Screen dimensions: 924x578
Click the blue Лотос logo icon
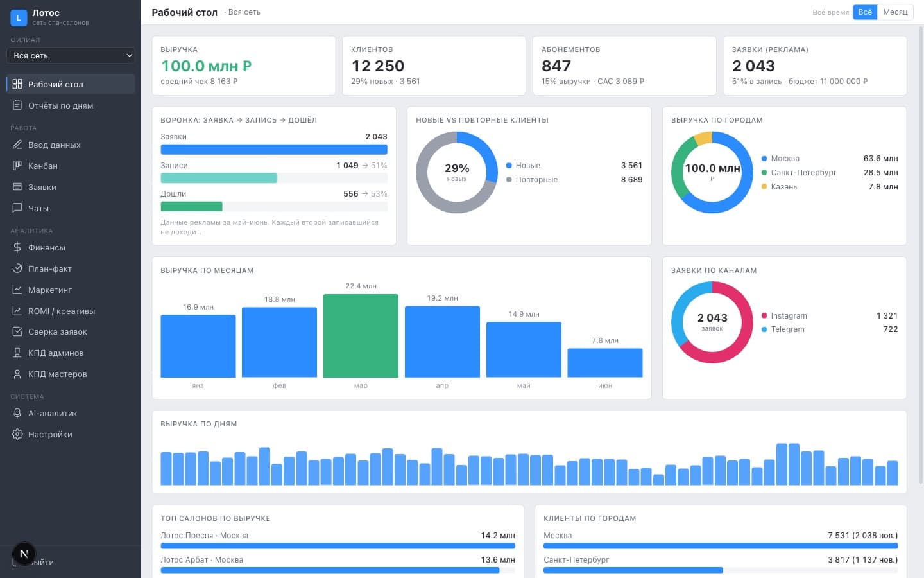tap(19, 17)
